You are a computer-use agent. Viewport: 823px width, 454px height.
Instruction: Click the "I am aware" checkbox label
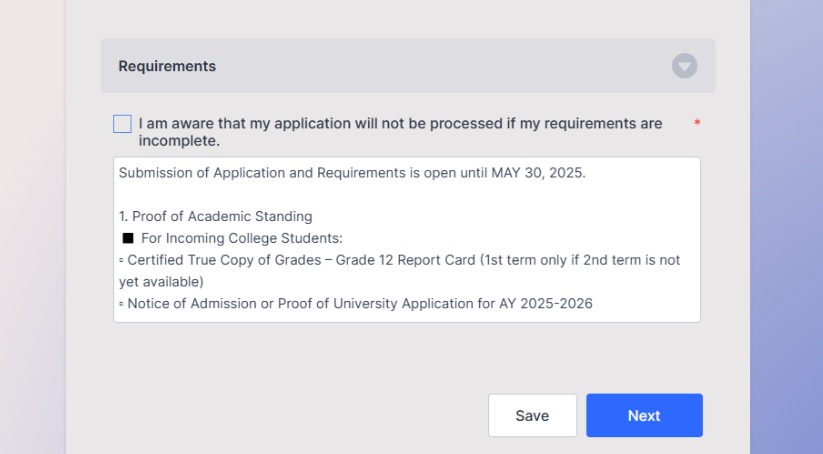[400, 132]
